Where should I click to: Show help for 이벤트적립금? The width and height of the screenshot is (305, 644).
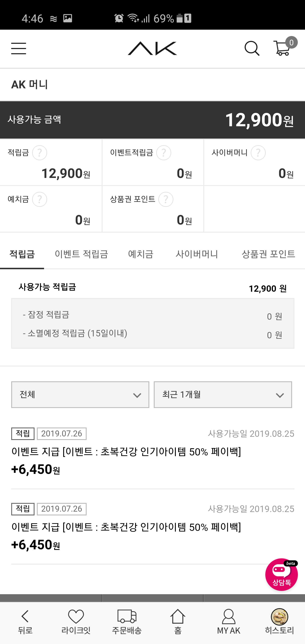(x=164, y=153)
